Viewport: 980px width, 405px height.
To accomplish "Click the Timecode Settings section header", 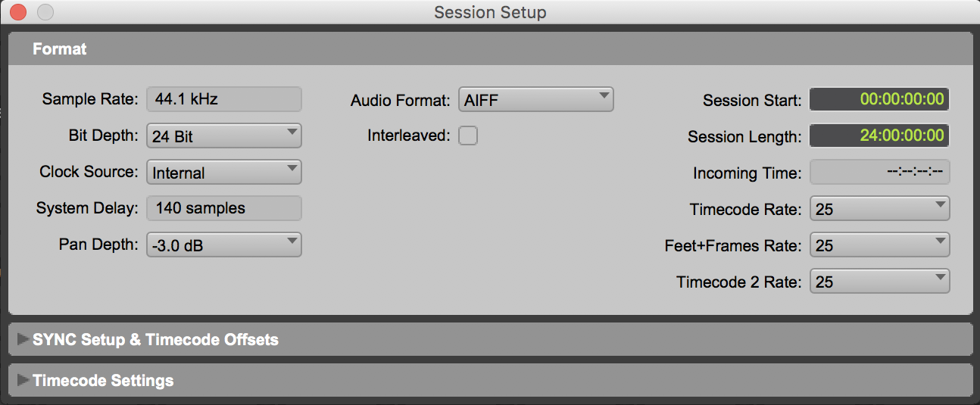I will click(x=103, y=380).
